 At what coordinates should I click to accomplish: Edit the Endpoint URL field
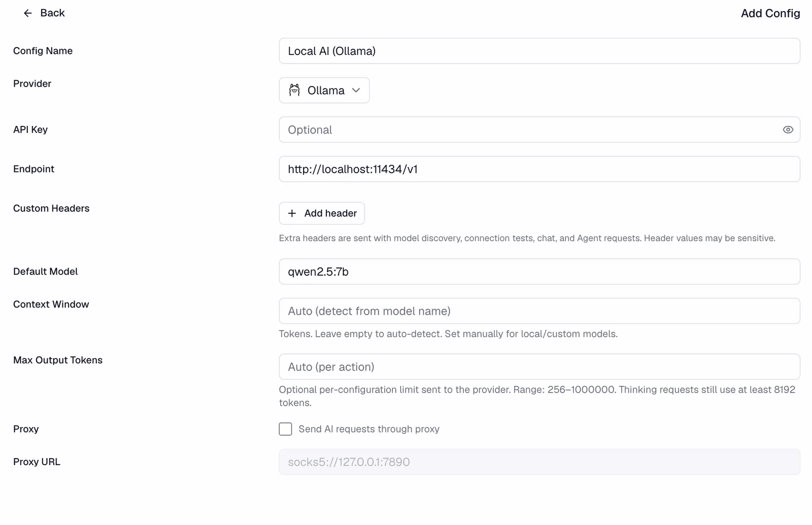tap(539, 169)
